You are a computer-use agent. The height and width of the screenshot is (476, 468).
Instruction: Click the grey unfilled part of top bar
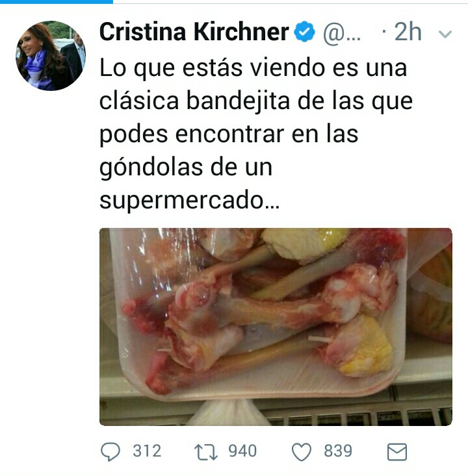(x=290, y=1)
